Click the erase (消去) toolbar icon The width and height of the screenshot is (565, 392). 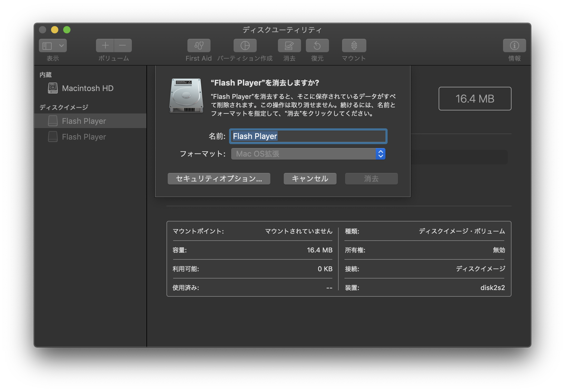pyautogui.click(x=289, y=46)
